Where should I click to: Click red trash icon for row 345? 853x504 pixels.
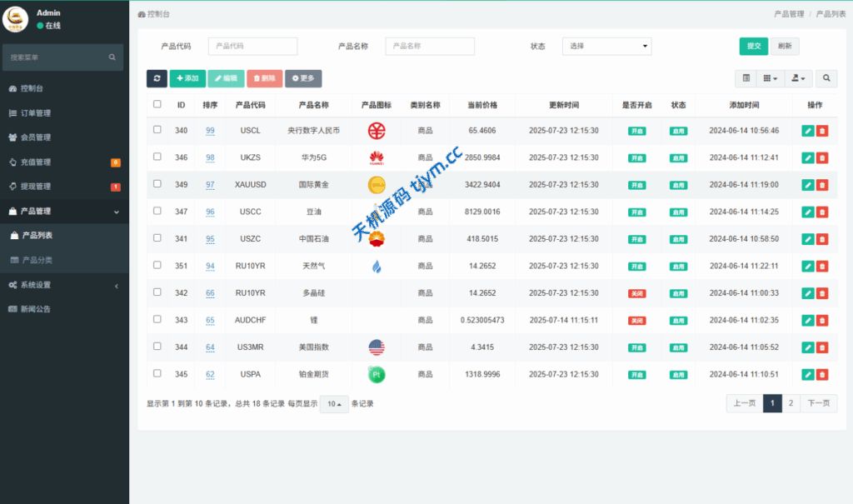(822, 374)
